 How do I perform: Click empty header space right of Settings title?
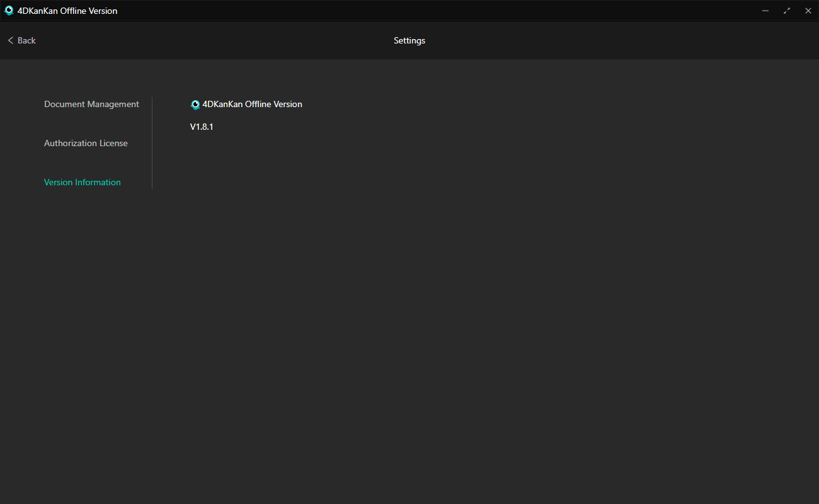pos(598,40)
